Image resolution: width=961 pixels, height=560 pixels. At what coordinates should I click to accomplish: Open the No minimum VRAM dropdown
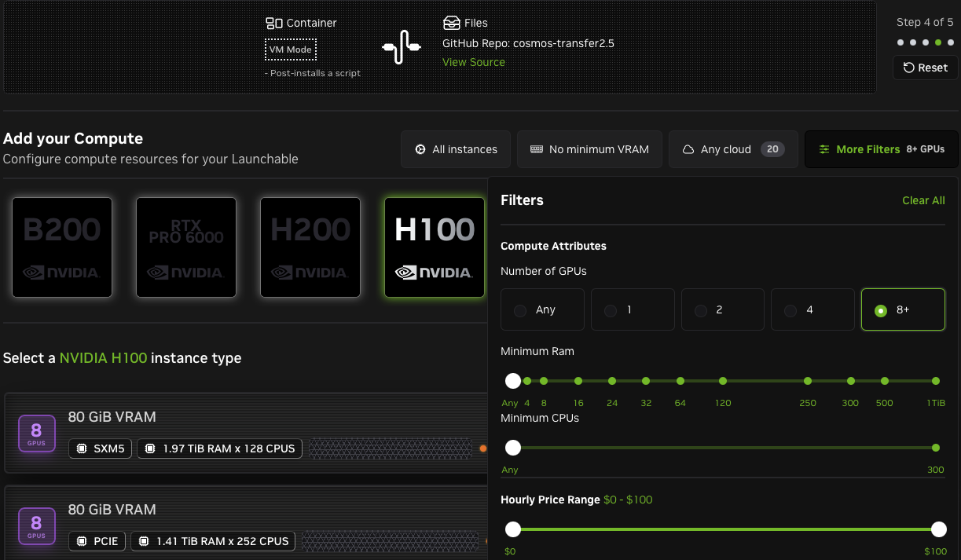(x=589, y=149)
